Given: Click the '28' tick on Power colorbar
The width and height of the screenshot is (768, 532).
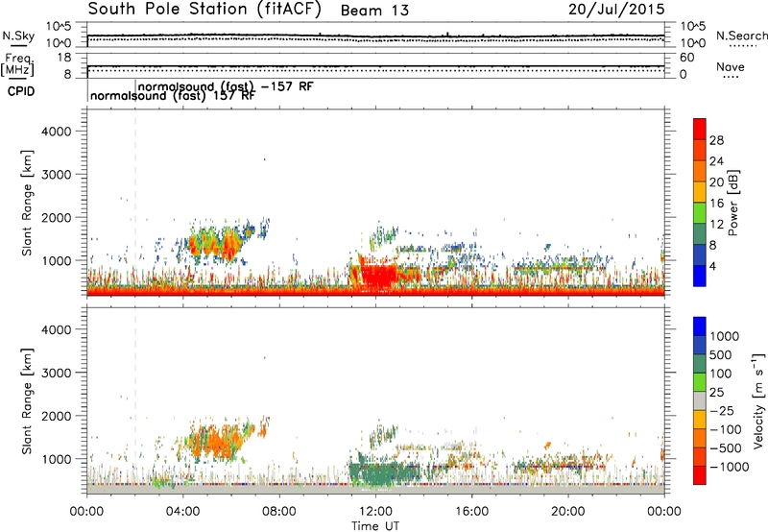Looking at the screenshot, I should click(x=716, y=140).
